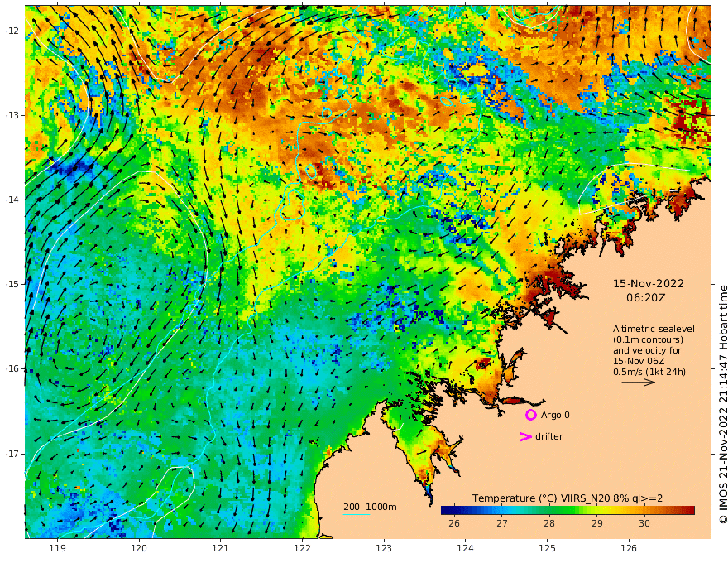728x563 pixels.
Task: Click the Temperature VIIRS_N20 colorbar title
Action: point(568,498)
